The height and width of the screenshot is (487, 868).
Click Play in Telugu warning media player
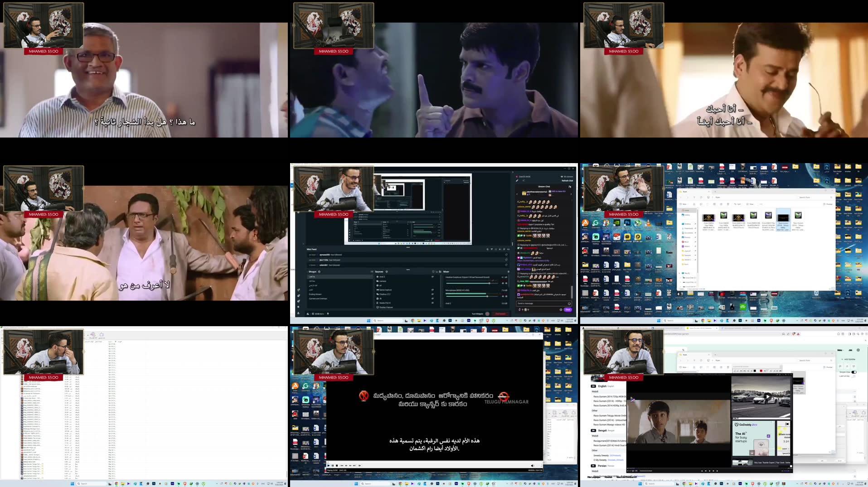(329, 466)
